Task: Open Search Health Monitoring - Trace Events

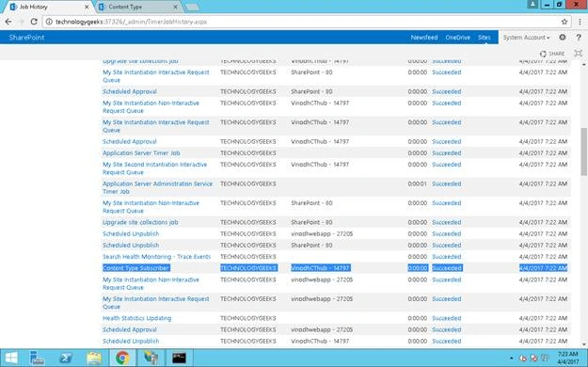Action: pos(157,257)
